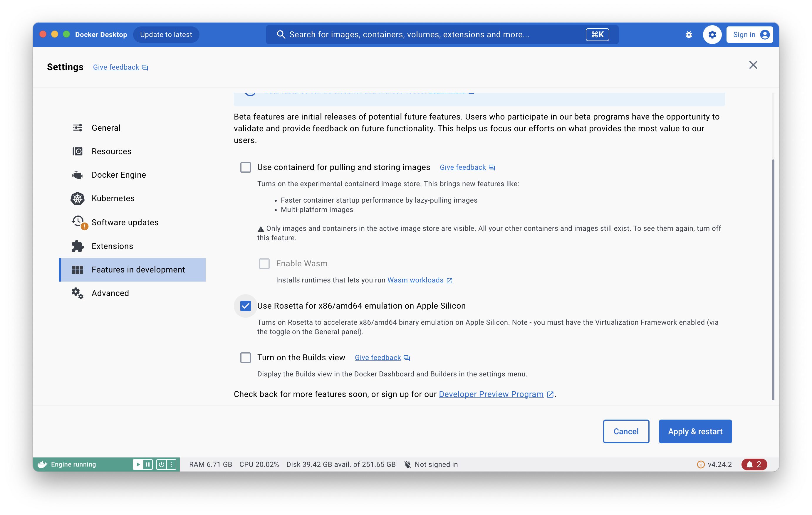The height and width of the screenshot is (515, 812).
Task: Click the Kubernetes wheel icon
Action: (78, 198)
